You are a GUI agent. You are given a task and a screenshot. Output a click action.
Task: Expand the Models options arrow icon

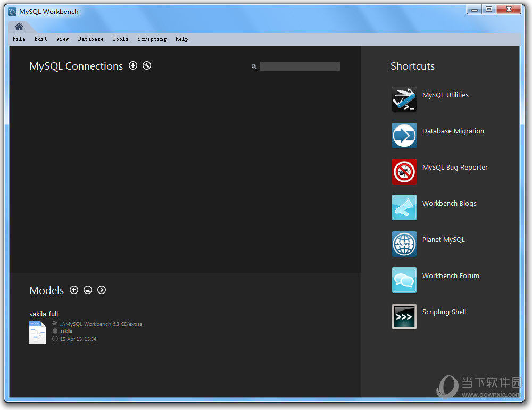[102, 290]
